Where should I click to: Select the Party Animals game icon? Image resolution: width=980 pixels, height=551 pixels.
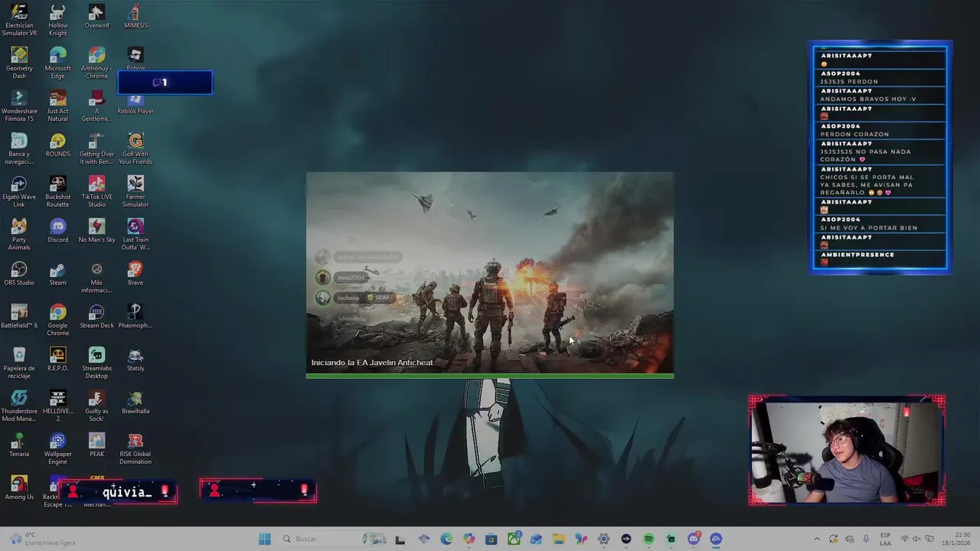point(19,235)
